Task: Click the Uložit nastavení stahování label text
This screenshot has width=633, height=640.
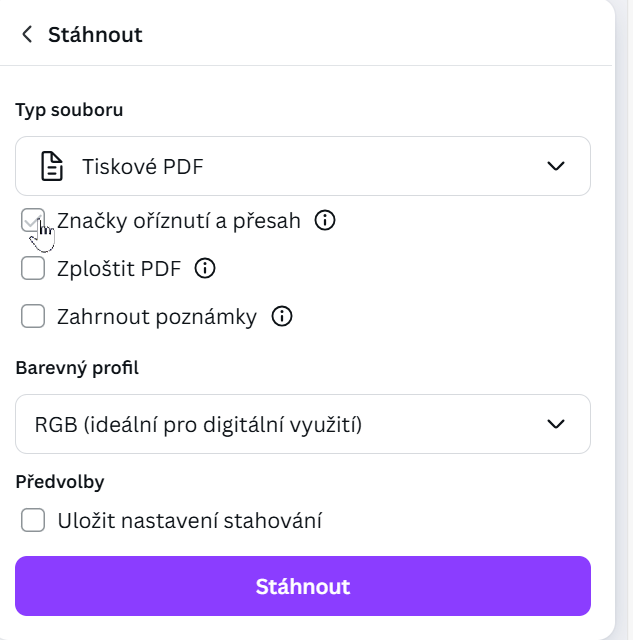Action: tap(190, 520)
